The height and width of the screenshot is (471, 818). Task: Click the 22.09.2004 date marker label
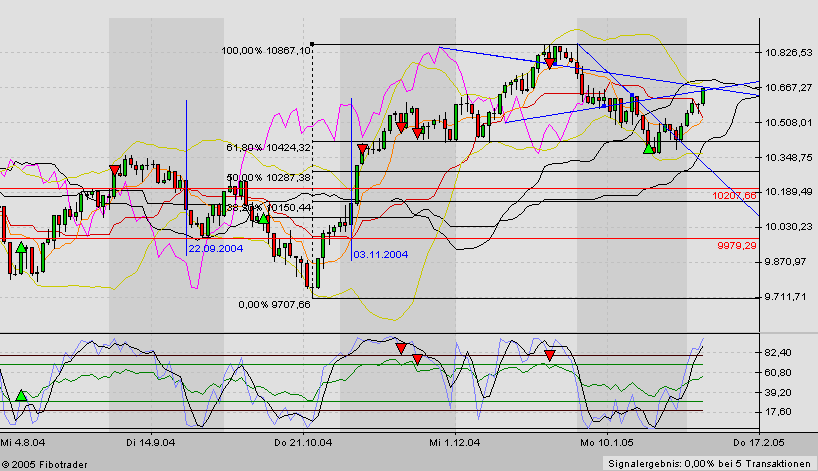pyautogui.click(x=216, y=248)
